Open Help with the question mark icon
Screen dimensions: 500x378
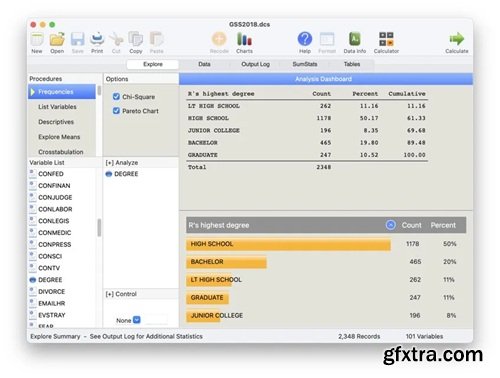pyautogui.click(x=305, y=39)
